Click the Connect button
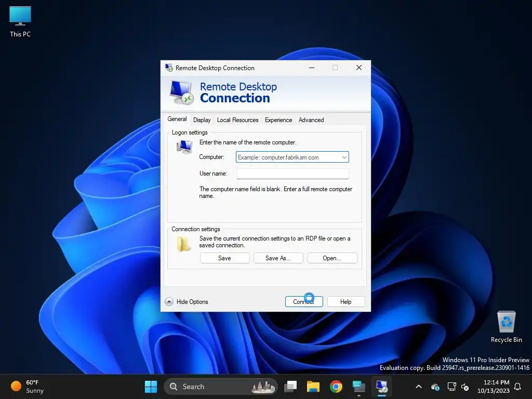Viewport: 532px width, 399px height. click(304, 302)
